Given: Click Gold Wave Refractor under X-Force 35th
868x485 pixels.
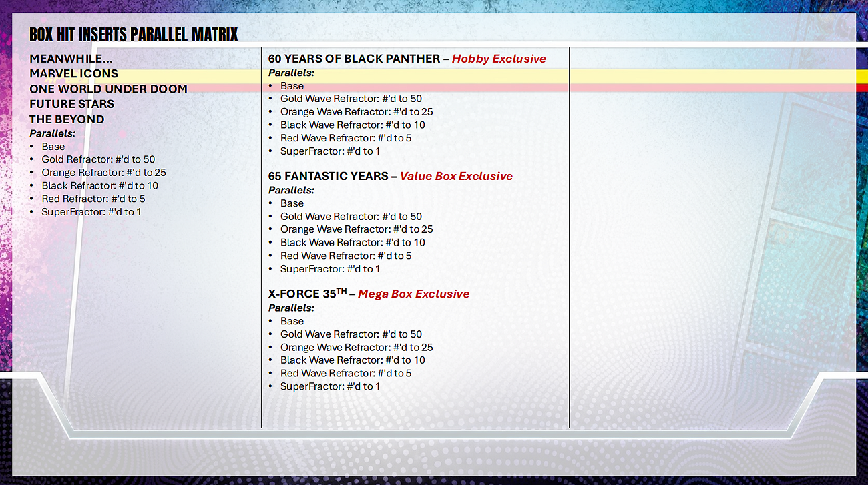Looking at the screenshot, I should pos(351,334).
